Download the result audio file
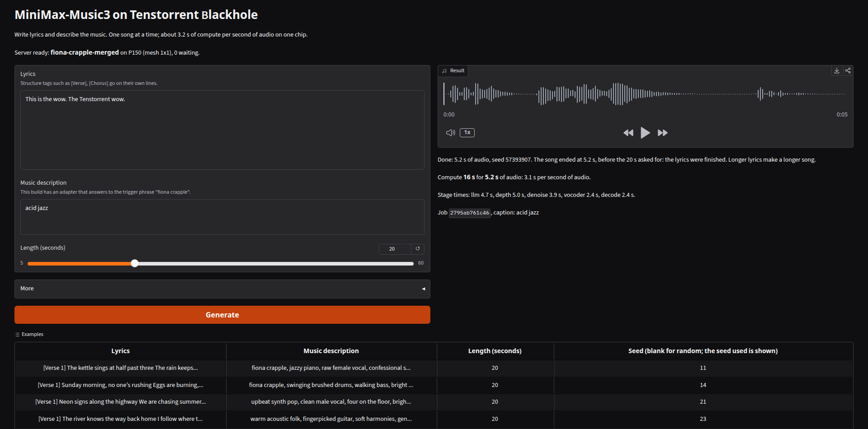 click(x=837, y=70)
